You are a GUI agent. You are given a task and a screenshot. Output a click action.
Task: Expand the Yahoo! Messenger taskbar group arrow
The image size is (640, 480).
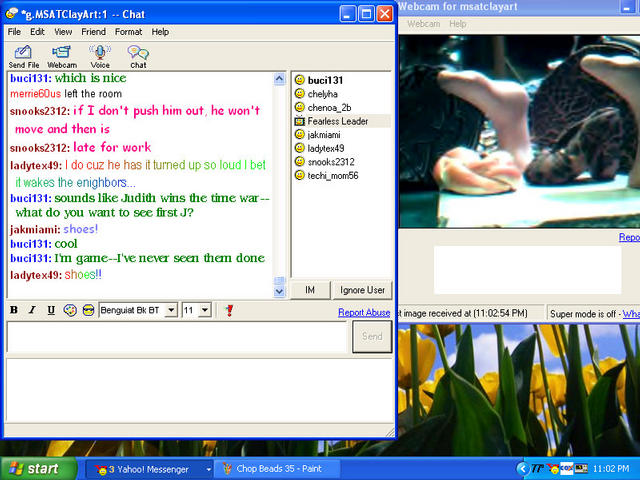pos(209,469)
